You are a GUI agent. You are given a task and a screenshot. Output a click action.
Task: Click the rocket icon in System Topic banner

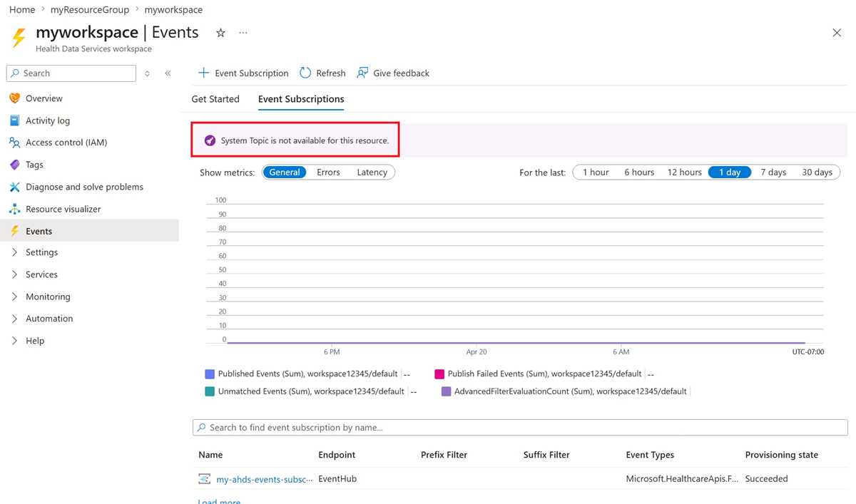click(x=210, y=140)
